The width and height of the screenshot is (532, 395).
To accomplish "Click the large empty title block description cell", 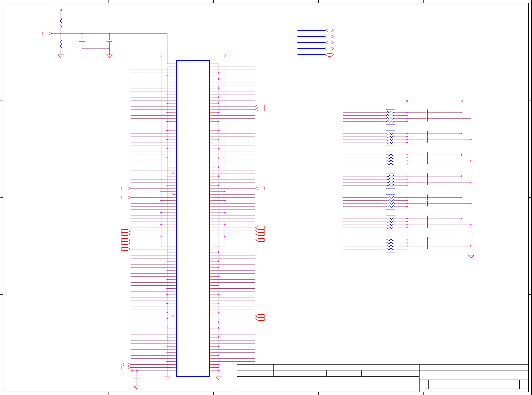I will click(328, 384).
